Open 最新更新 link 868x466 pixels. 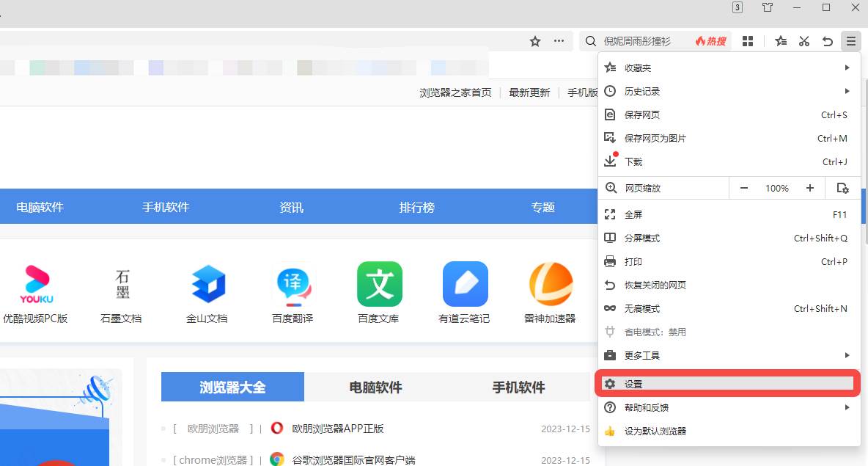529,92
